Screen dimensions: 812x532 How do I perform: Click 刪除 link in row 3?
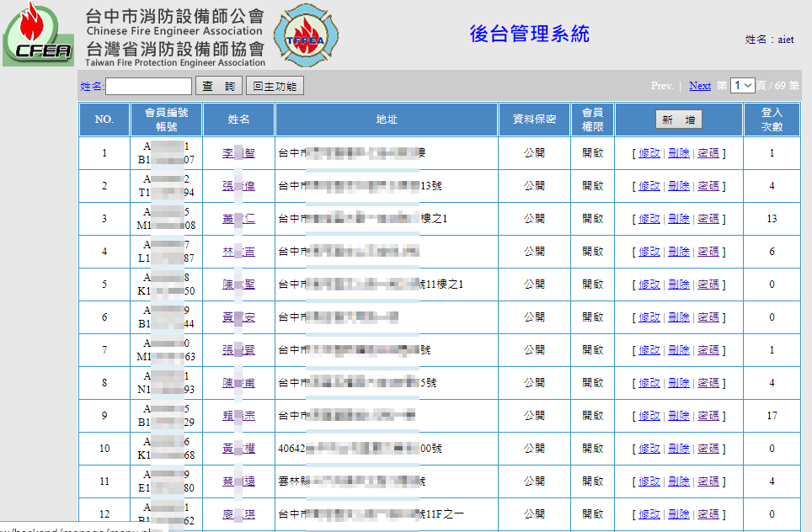click(679, 219)
